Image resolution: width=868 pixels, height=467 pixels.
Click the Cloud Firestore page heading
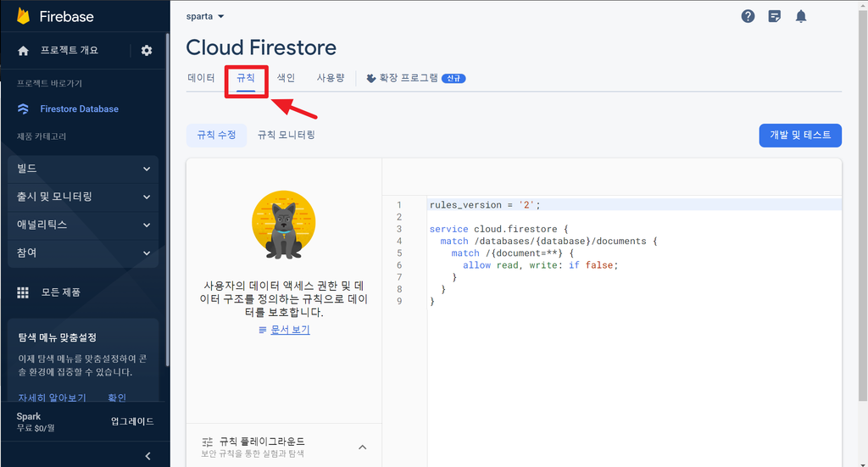[x=261, y=47]
